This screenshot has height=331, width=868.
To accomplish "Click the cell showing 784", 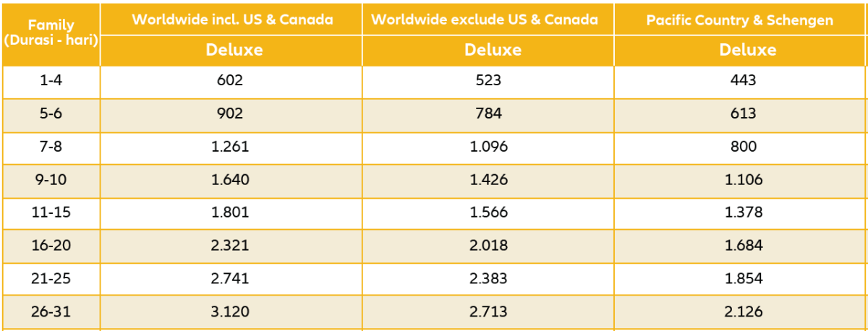I will (x=488, y=114).
